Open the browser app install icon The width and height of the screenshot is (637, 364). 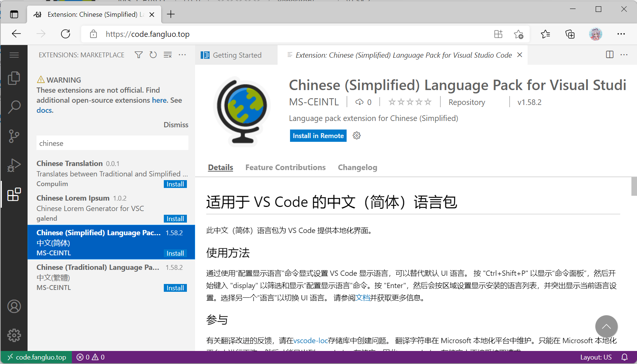click(498, 34)
